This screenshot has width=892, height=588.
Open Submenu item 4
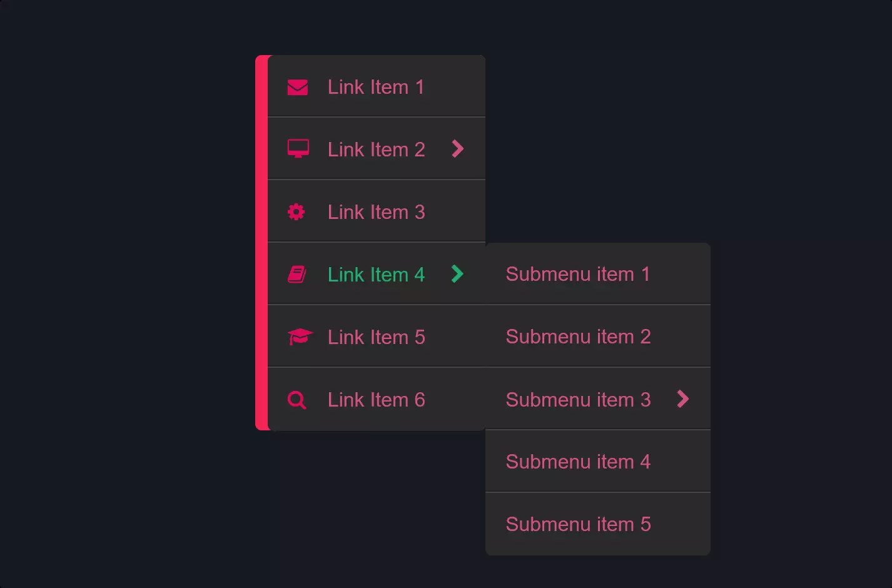click(x=578, y=462)
